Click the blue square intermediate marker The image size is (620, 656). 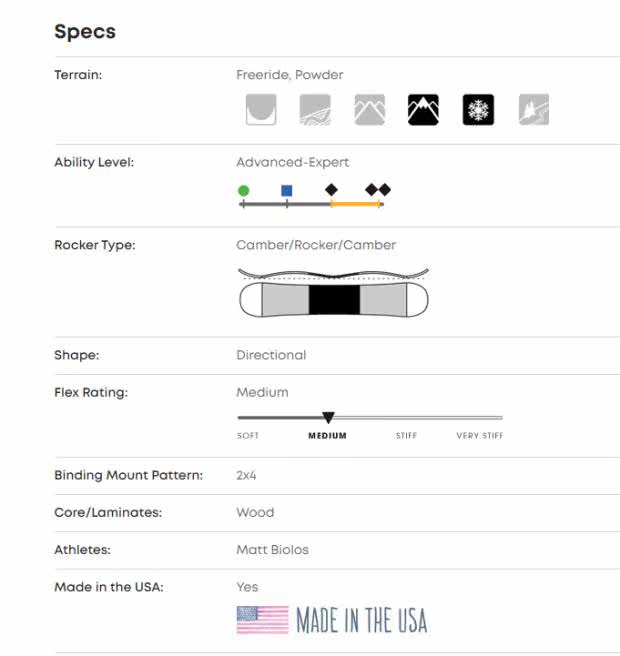(287, 190)
